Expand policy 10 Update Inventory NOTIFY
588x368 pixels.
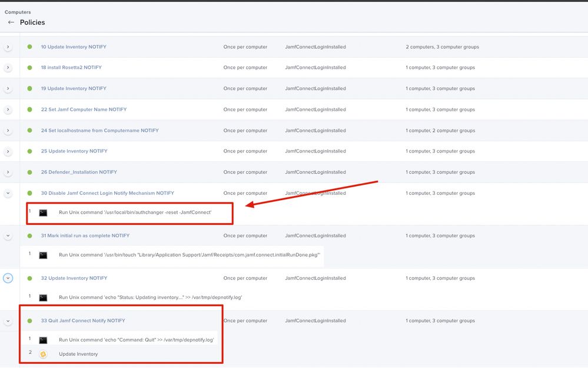tap(8, 47)
